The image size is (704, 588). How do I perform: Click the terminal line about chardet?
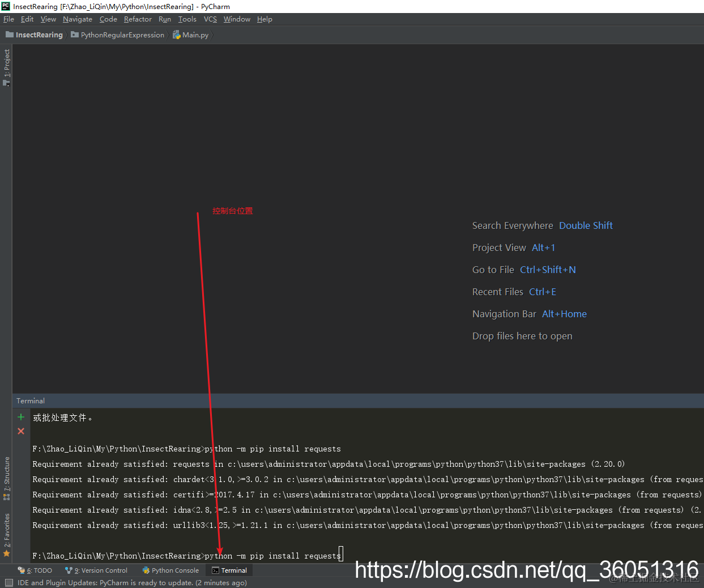368,479
